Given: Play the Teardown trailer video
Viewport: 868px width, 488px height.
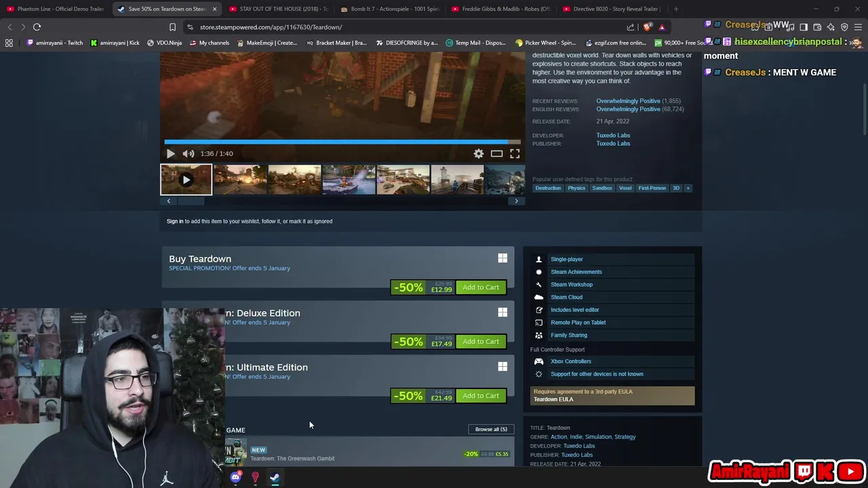Looking at the screenshot, I should (170, 154).
